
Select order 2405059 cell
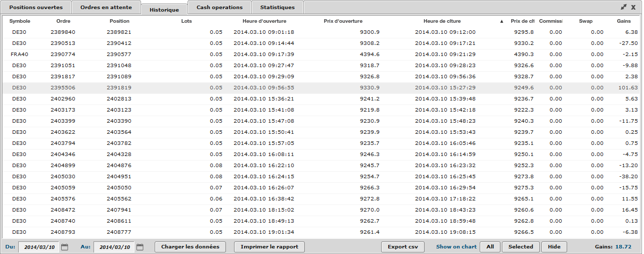click(63, 188)
